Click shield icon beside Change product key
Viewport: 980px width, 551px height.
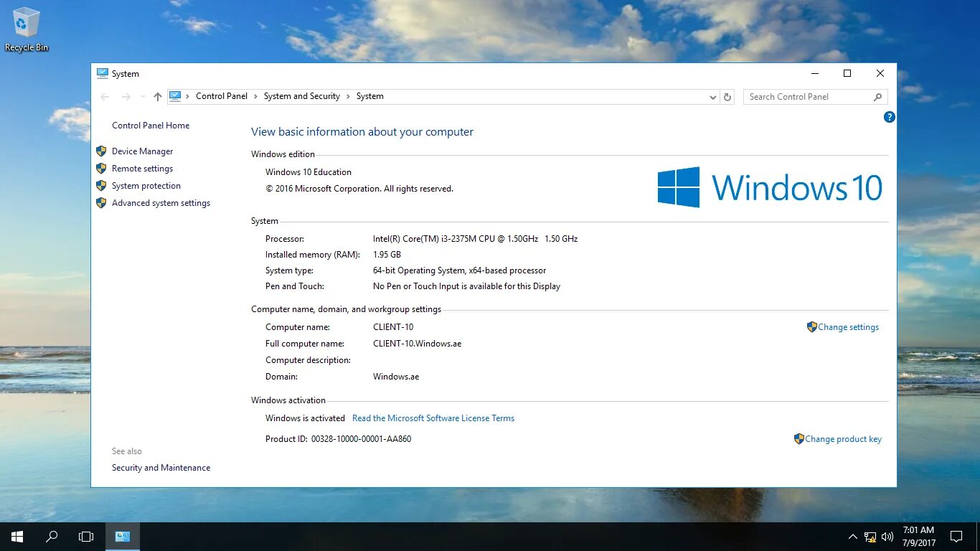pos(799,439)
